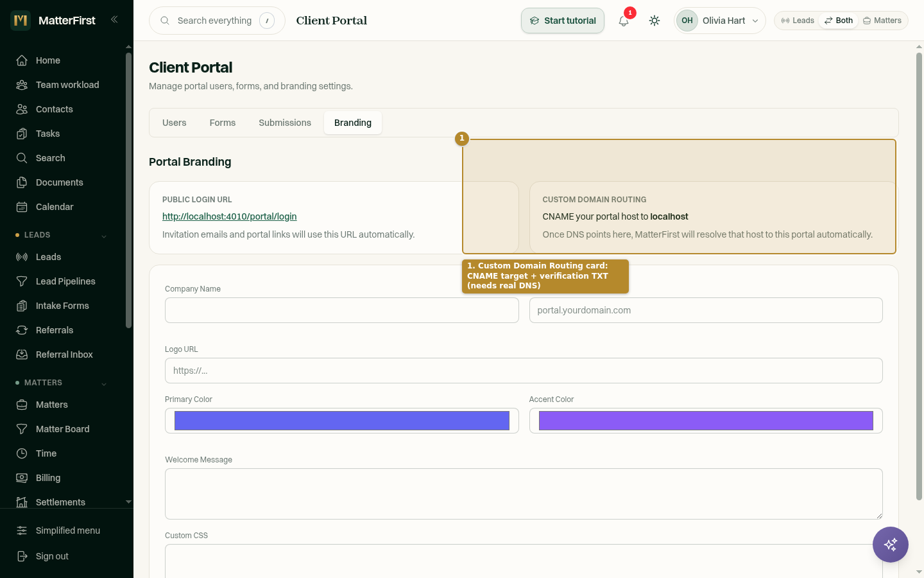This screenshot has width=924, height=578.
Task: Click the Welcome Message textarea
Action: pos(524,494)
